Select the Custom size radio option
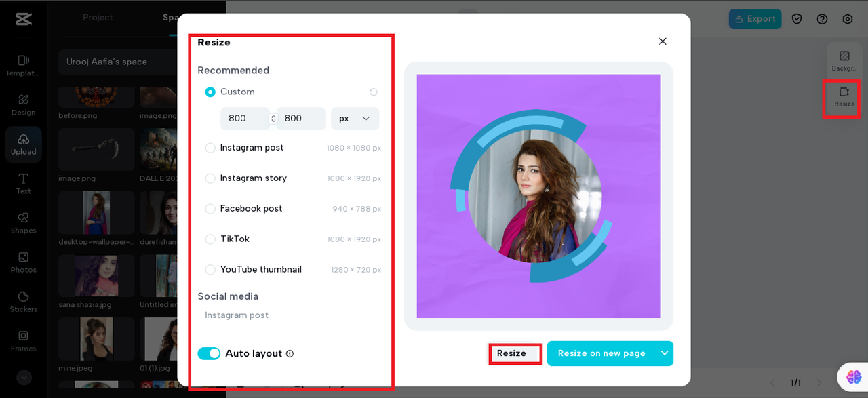868x398 pixels. [210, 92]
